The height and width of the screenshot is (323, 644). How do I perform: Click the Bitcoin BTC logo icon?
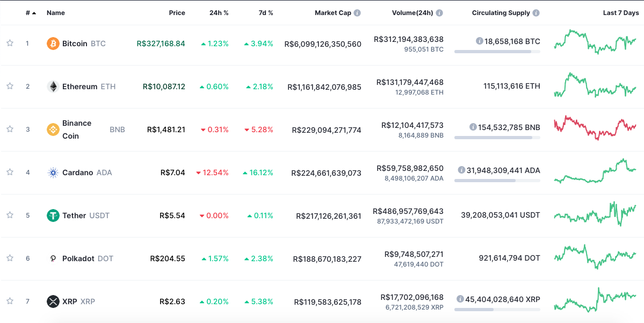(x=52, y=44)
